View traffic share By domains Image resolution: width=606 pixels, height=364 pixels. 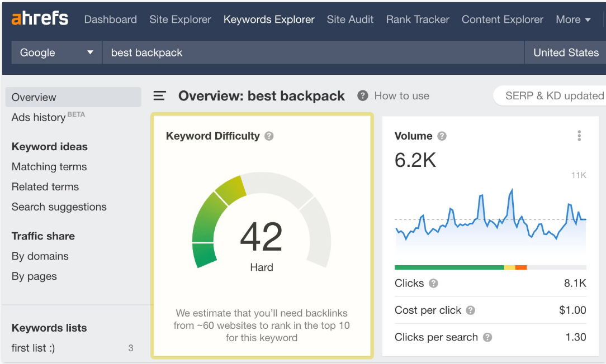tap(40, 256)
